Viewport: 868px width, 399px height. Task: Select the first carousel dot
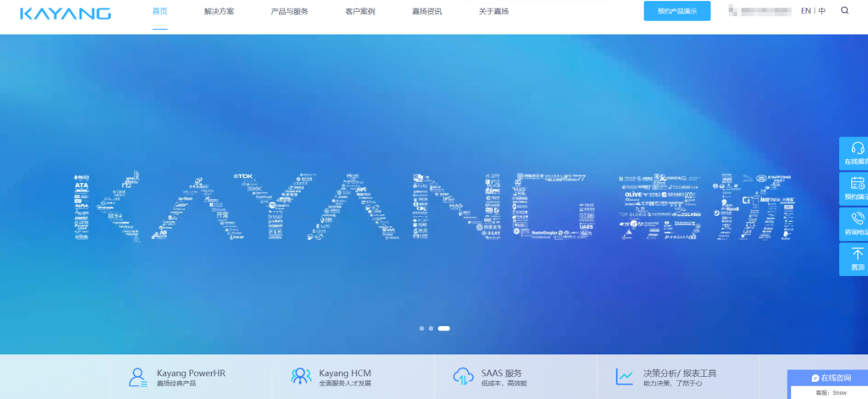coord(421,328)
